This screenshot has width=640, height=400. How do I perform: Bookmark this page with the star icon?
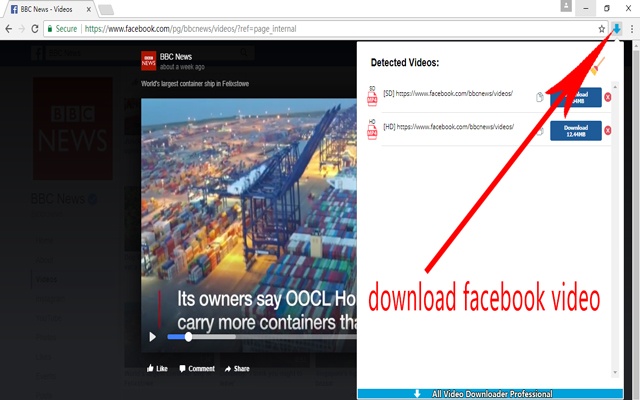click(x=602, y=29)
